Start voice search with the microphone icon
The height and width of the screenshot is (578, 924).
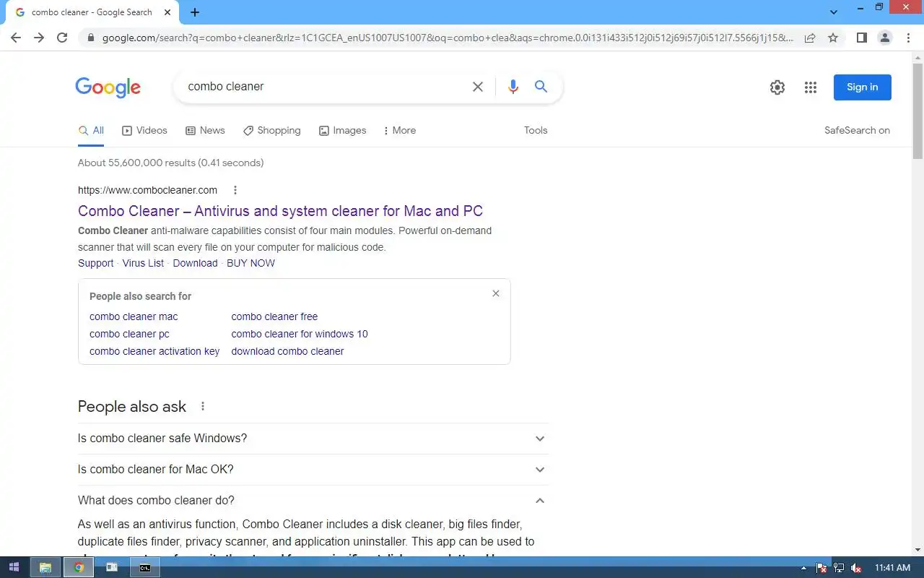pyautogui.click(x=513, y=87)
